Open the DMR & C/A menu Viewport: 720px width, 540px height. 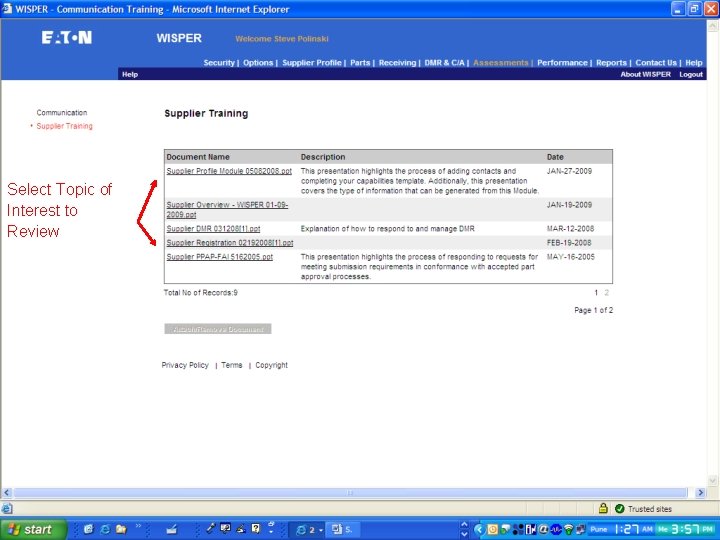[x=444, y=62]
